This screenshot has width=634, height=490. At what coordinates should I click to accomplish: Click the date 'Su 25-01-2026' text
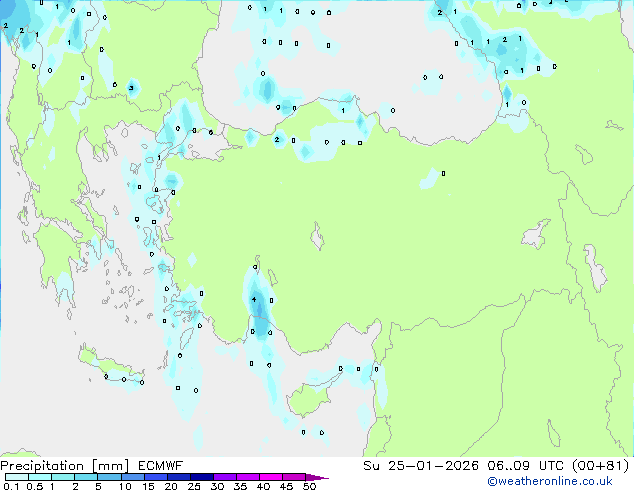pos(421,466)
